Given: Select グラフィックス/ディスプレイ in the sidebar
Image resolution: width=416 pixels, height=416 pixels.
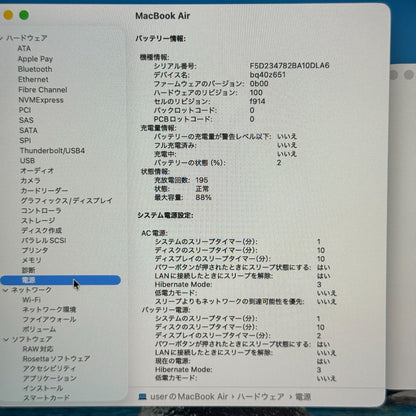Looking at the screenshot, I should point(67,201).
